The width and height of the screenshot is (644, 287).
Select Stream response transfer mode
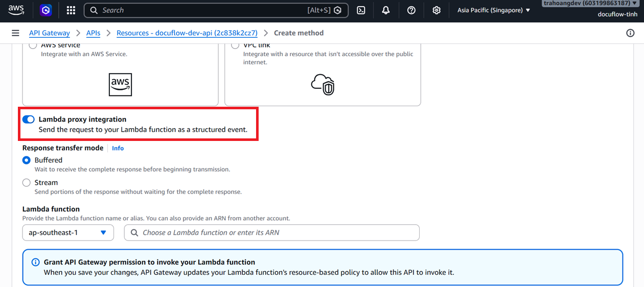point(27,182)
